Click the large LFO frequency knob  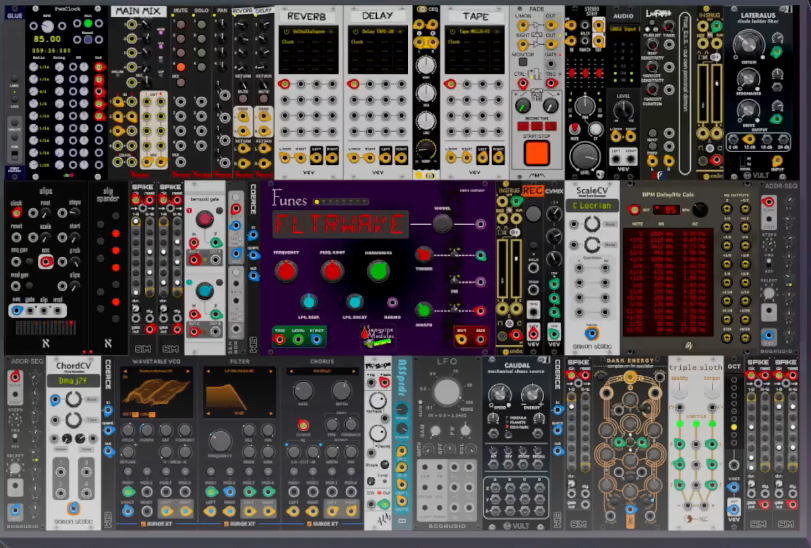click(446, 392)
